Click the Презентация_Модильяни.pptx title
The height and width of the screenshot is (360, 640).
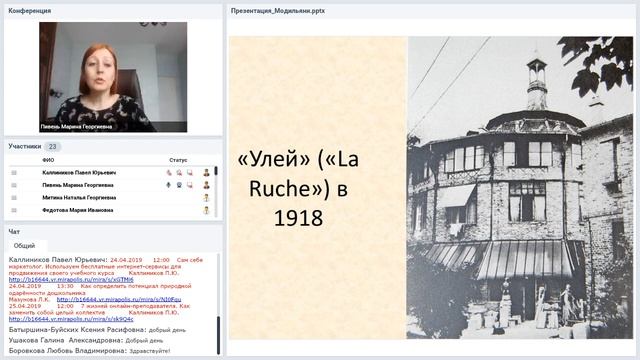(x=278, y=11)
